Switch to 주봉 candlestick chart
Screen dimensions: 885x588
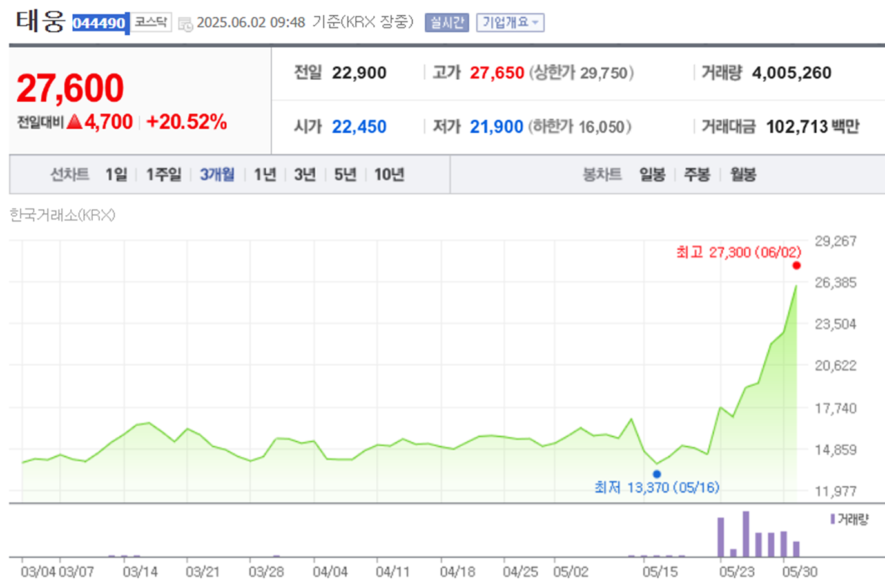tap(697, 174)
